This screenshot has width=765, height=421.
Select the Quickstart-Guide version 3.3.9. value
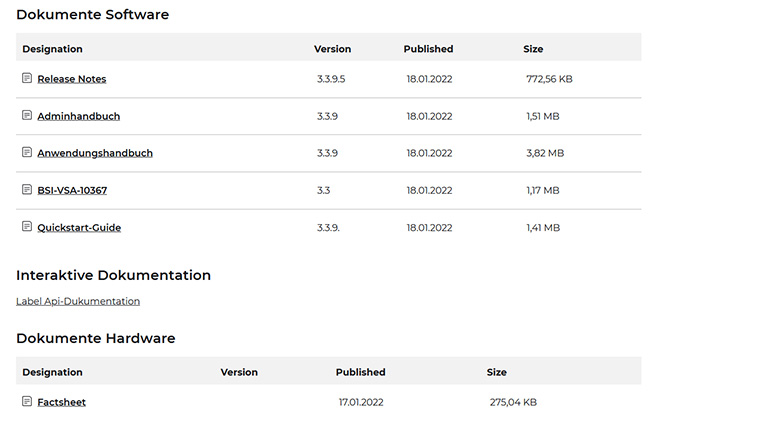(x=328, y=227)
